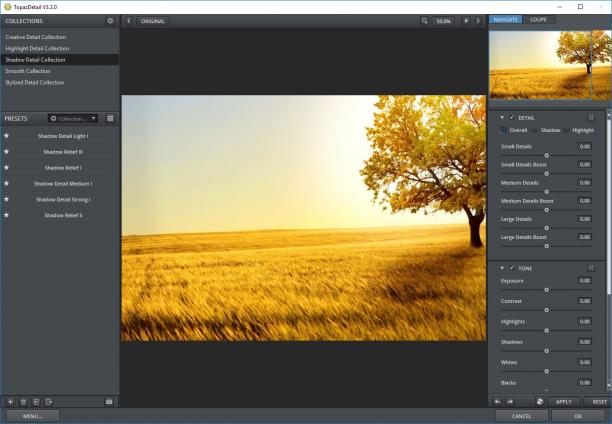Open the Menu... button

click(x=33, y=416)
